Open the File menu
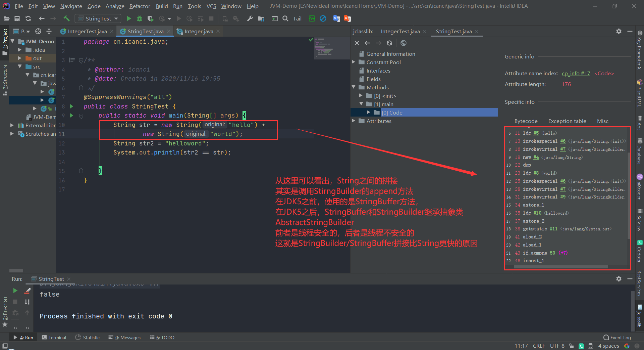Viewport: 644px width, 350px height. pyautogui.click(x=19, y=6)
